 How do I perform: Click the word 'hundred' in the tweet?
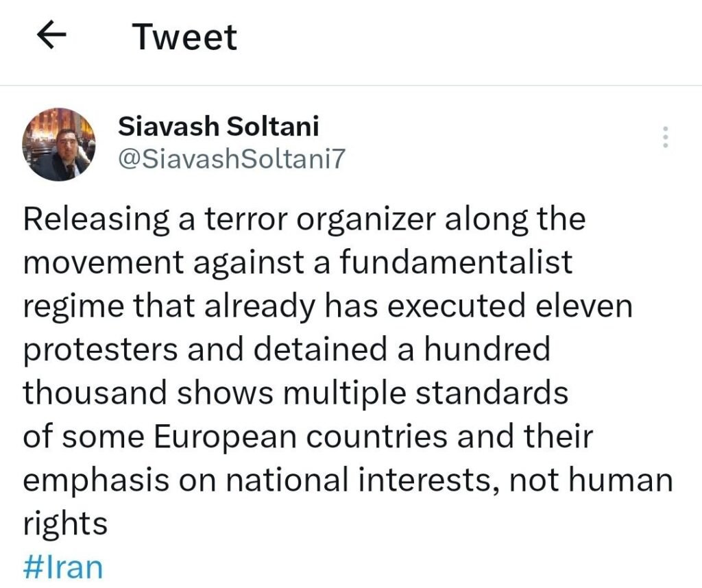487,349
